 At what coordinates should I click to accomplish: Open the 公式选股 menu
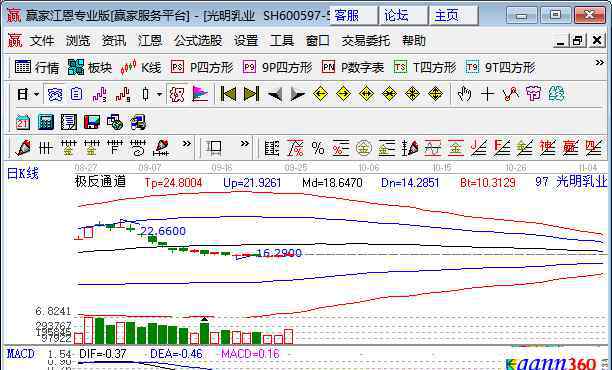coord(198,41)
